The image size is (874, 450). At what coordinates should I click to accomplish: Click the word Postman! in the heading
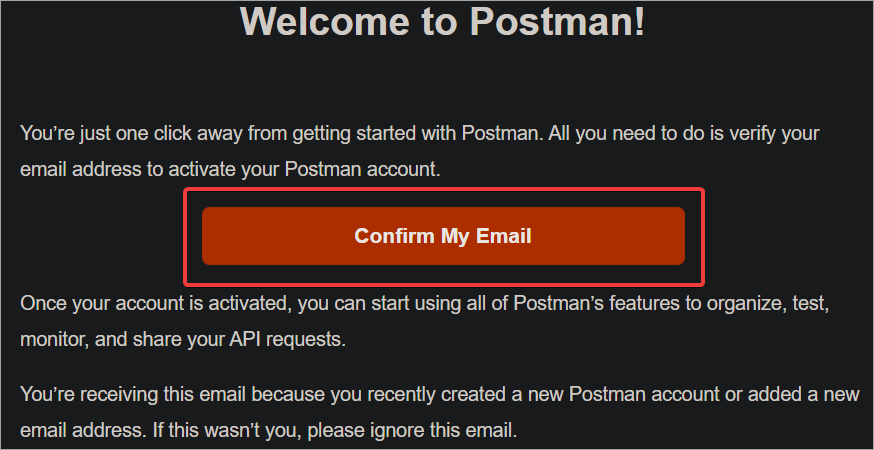pyautogui.click(x=557, y=21)
